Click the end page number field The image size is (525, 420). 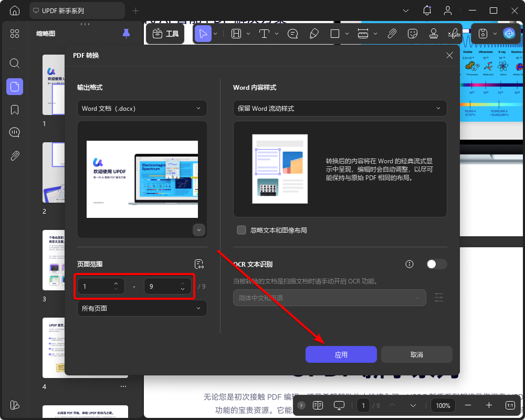(167, 286)
